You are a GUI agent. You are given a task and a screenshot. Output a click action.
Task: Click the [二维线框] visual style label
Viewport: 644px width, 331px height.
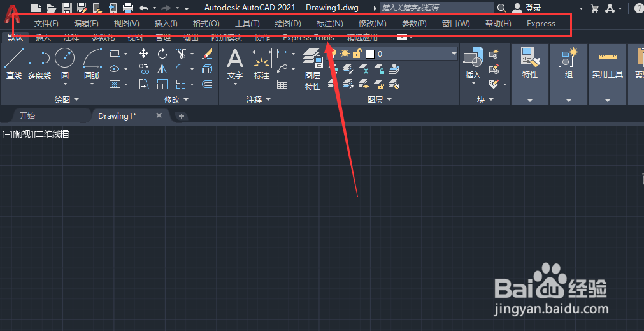point(52,134)
